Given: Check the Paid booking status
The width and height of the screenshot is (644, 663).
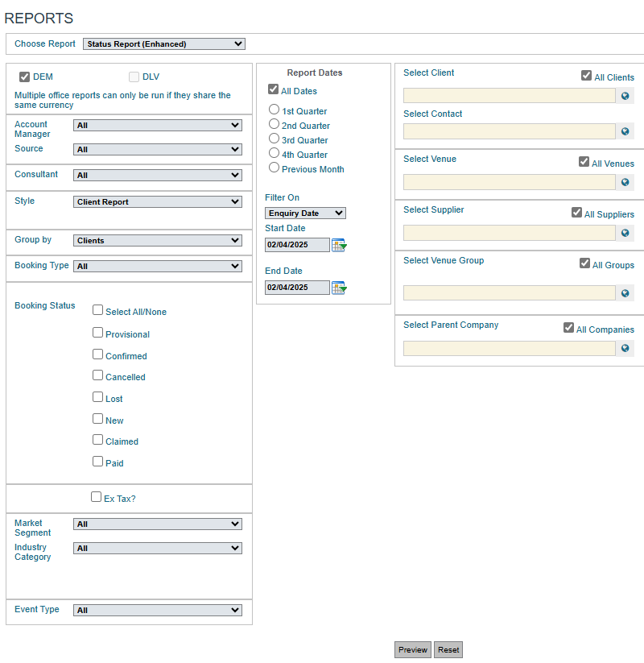Looking at the screenshot, I should [97, 462].
